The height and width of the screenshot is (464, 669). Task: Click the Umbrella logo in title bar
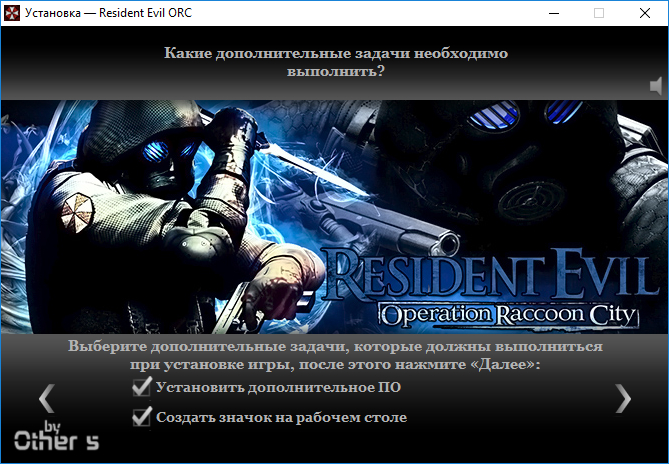[12, 13]
